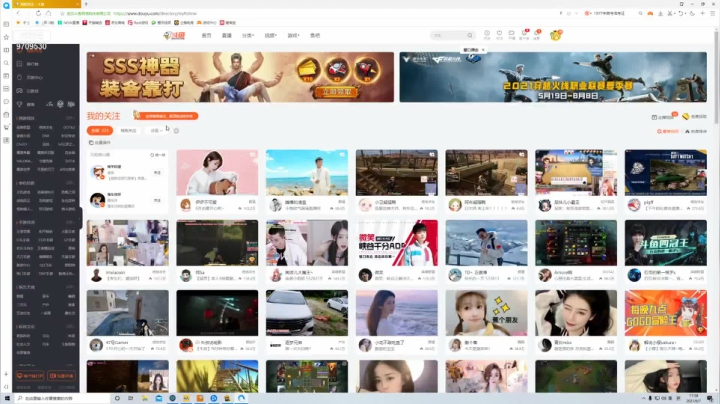Click the search magnifier in site search box

[470, 35]
